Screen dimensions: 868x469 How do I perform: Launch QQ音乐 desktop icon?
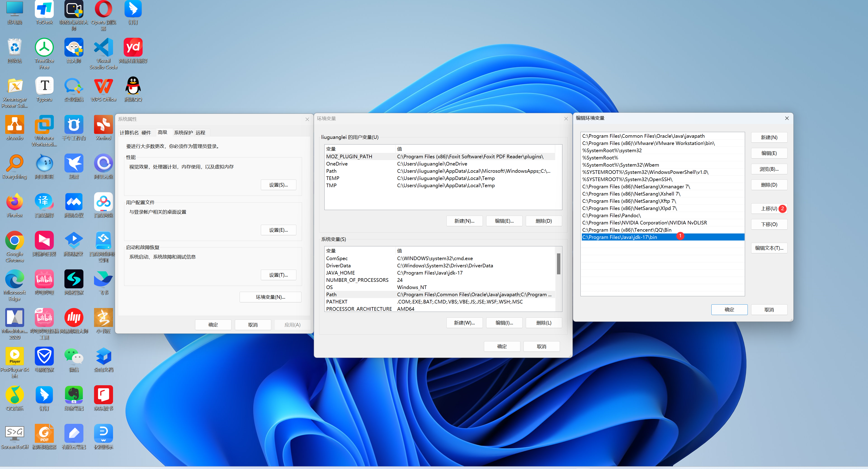coord(14,398)
